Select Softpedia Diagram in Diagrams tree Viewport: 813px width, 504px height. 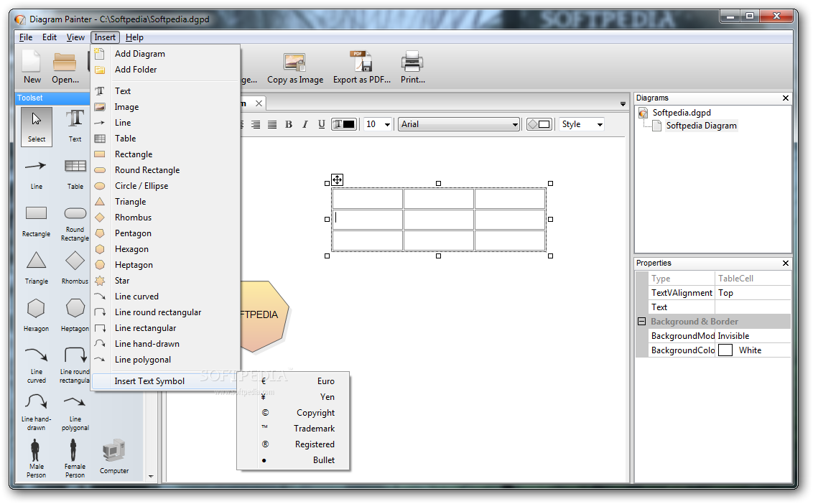coord(701,126)
